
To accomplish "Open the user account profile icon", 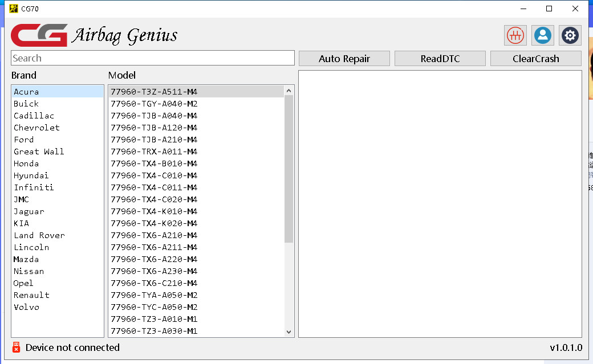I will point(543,35).
